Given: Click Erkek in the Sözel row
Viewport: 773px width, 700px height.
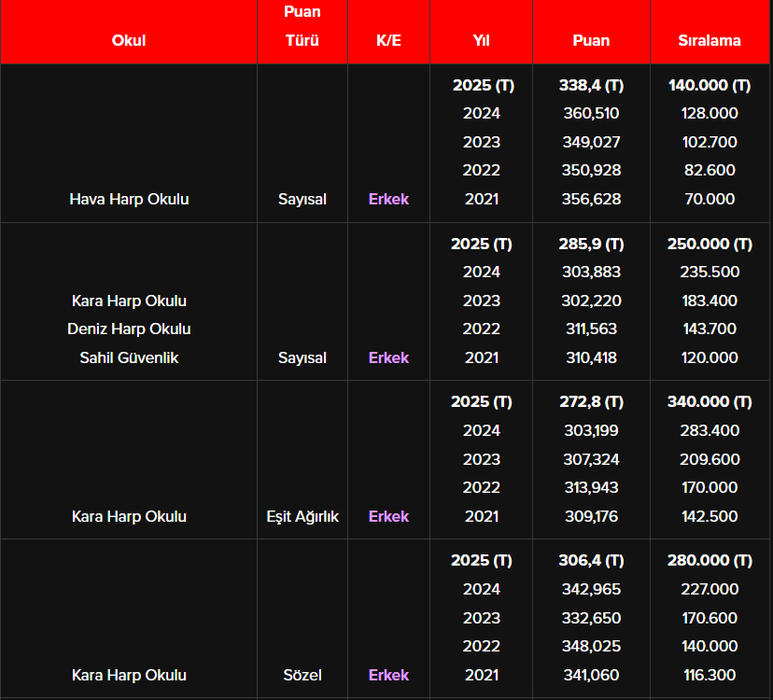Looking at the screenshot, I should tap(388, 676).
